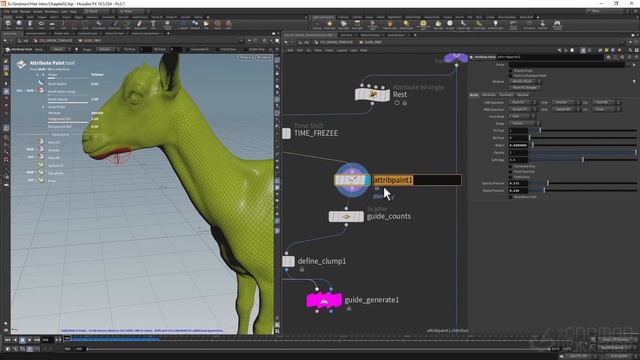Click the Font (T) shelf tool
Viewport: 640px width, 360px height.
153,24
